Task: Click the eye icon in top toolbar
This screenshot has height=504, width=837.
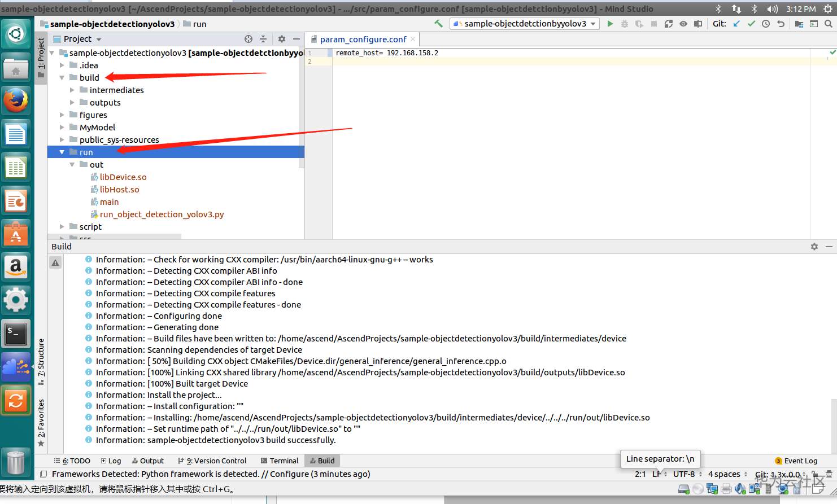Action: pyautogui.click(x=683, y=24)
